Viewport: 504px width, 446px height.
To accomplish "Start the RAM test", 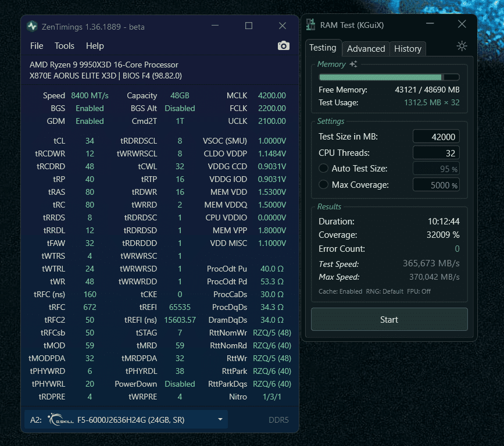I will [x=389, y=319].
